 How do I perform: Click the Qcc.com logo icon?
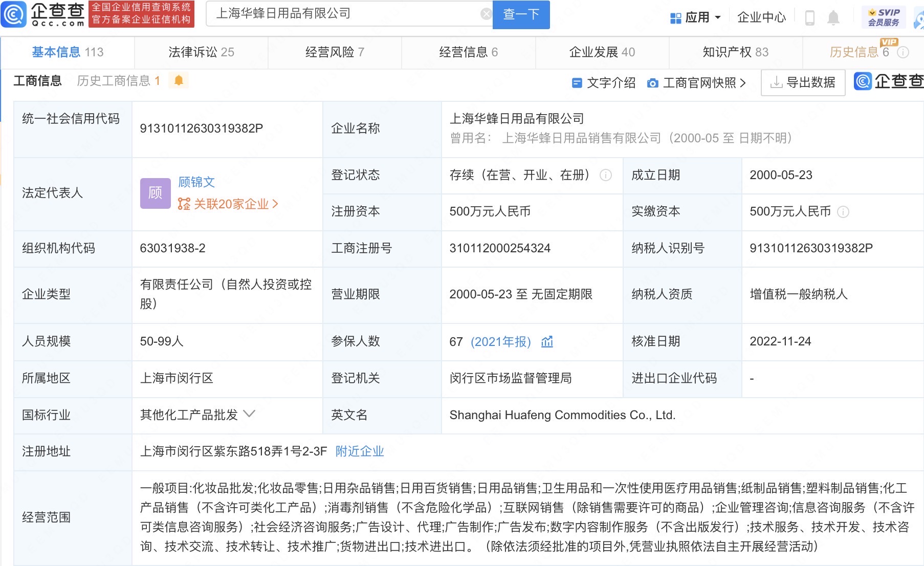[14, 14]
